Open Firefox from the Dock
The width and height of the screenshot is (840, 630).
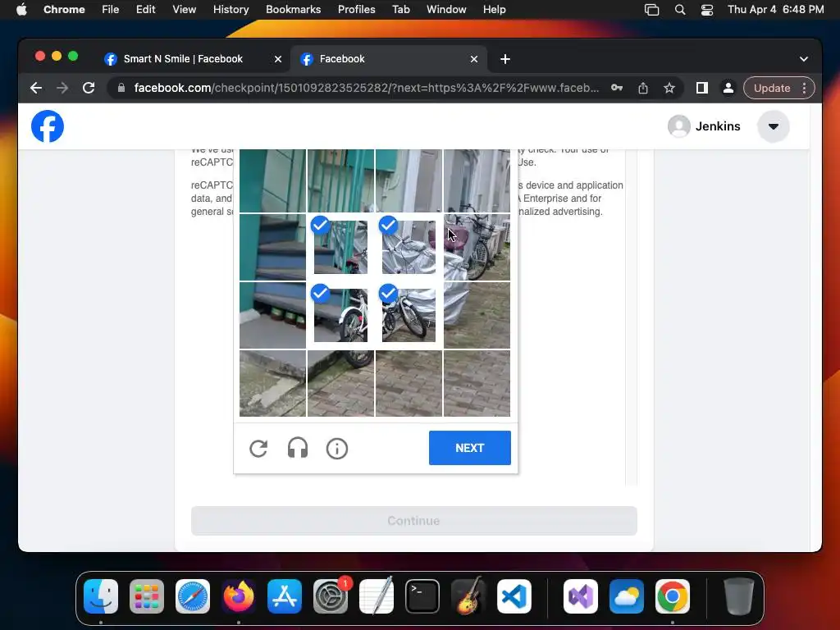point(239,596)
